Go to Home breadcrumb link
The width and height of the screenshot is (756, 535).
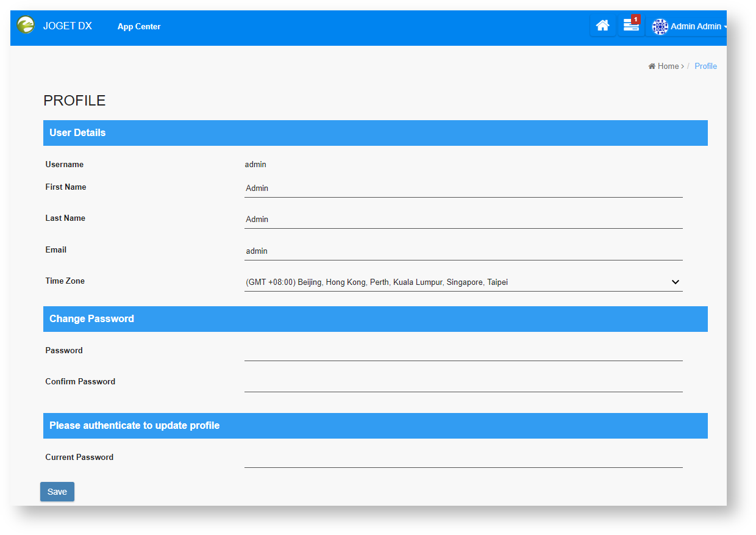click(668, 66)
